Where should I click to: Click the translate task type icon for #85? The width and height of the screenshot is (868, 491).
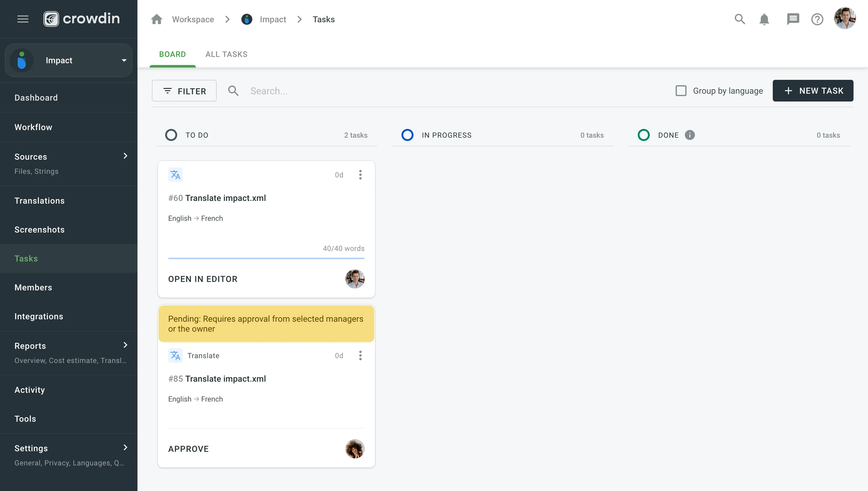(x=175, y=356)
